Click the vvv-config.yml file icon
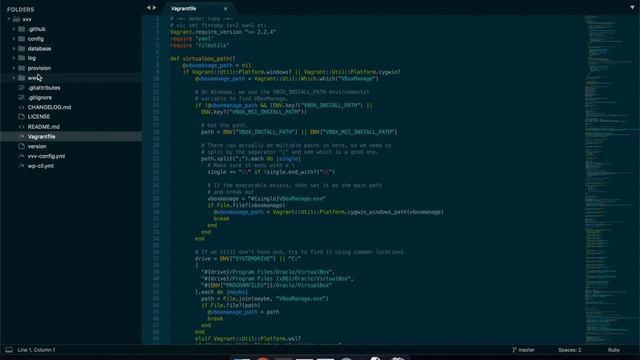This screenshot has height=360, width=640. click(22, 156)
